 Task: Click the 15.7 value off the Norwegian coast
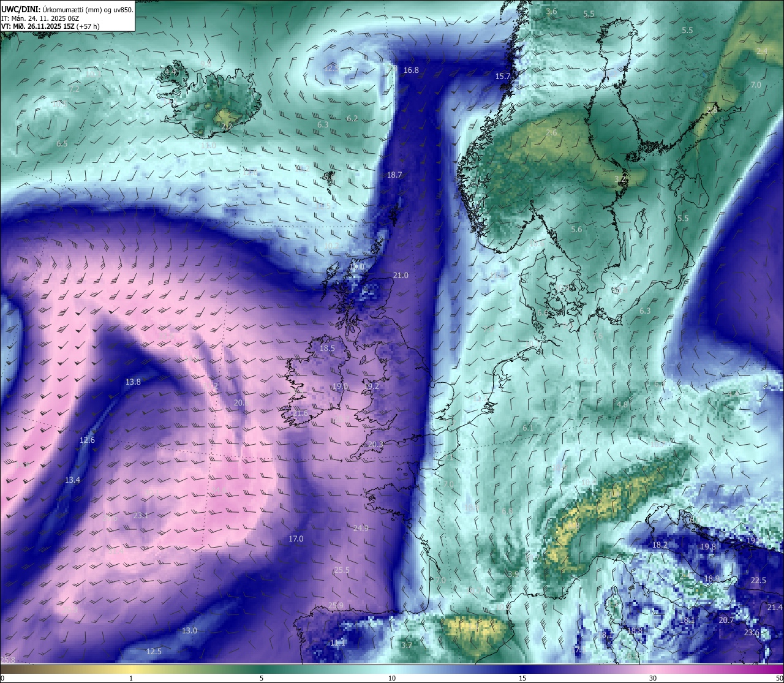[x=502, y=77]
